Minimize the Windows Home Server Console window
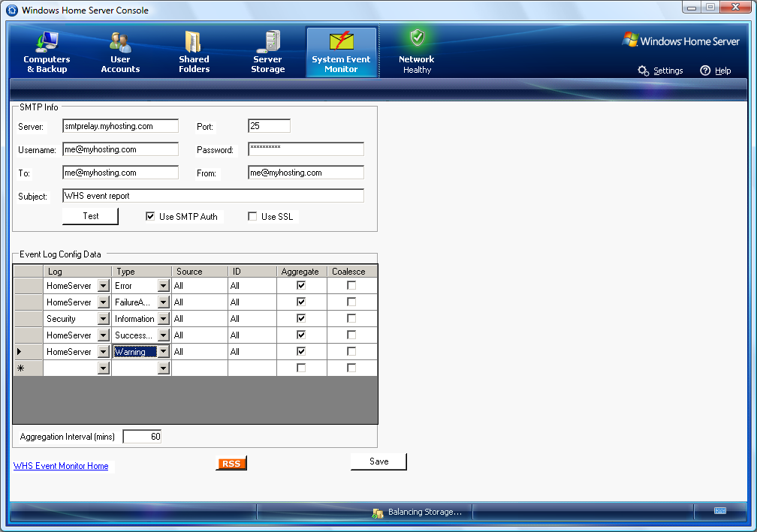The image size is (757, 532). coord(692,8)
